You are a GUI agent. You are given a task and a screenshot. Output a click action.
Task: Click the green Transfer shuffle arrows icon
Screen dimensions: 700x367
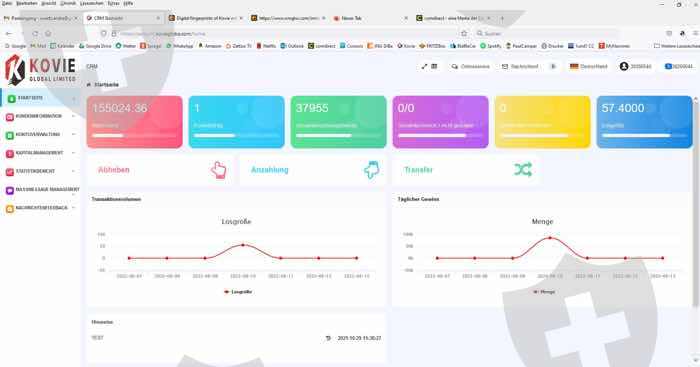523,170
